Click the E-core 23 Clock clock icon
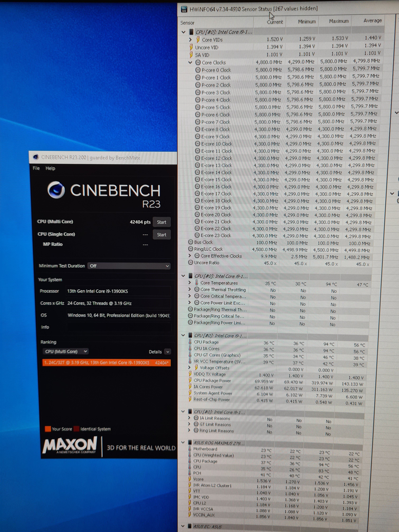The width and height of the screenshot is (399, 532). (197, 235)
